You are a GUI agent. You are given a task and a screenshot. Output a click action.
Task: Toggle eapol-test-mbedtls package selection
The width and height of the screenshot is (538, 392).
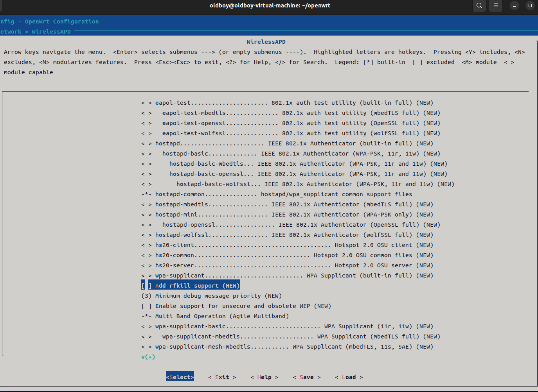click(x=146, y=113)
